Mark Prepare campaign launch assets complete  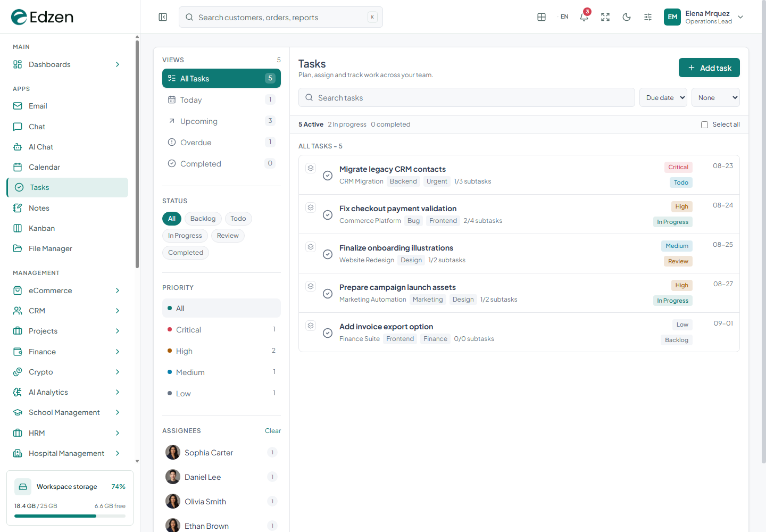pos(328,294)
